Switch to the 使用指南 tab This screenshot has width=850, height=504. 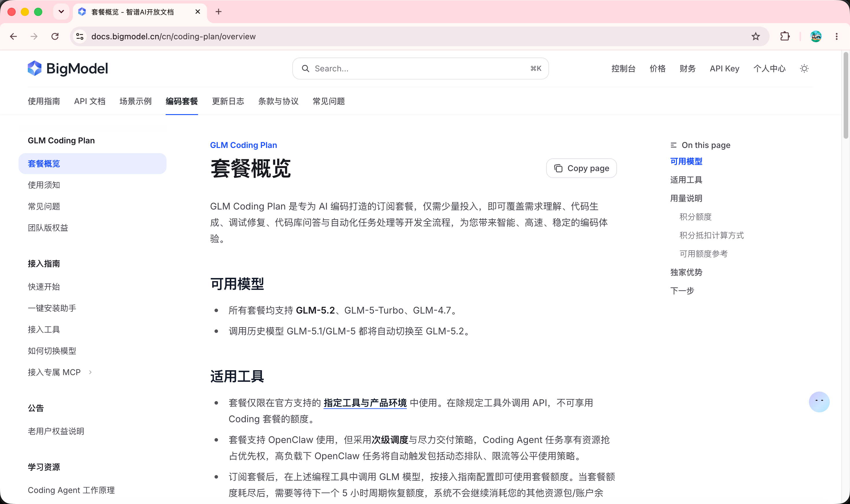[44, 101]
